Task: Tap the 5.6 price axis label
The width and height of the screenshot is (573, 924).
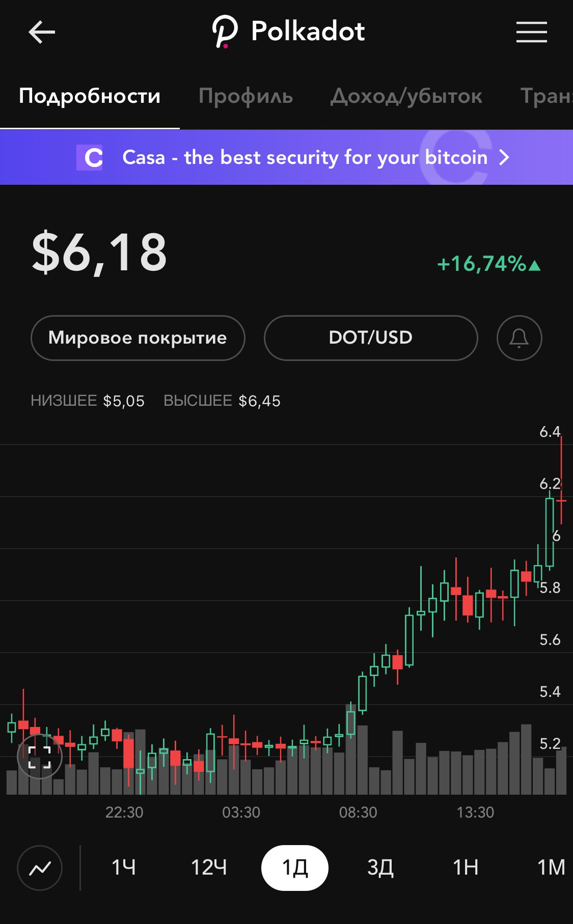Action: [550, 640]
